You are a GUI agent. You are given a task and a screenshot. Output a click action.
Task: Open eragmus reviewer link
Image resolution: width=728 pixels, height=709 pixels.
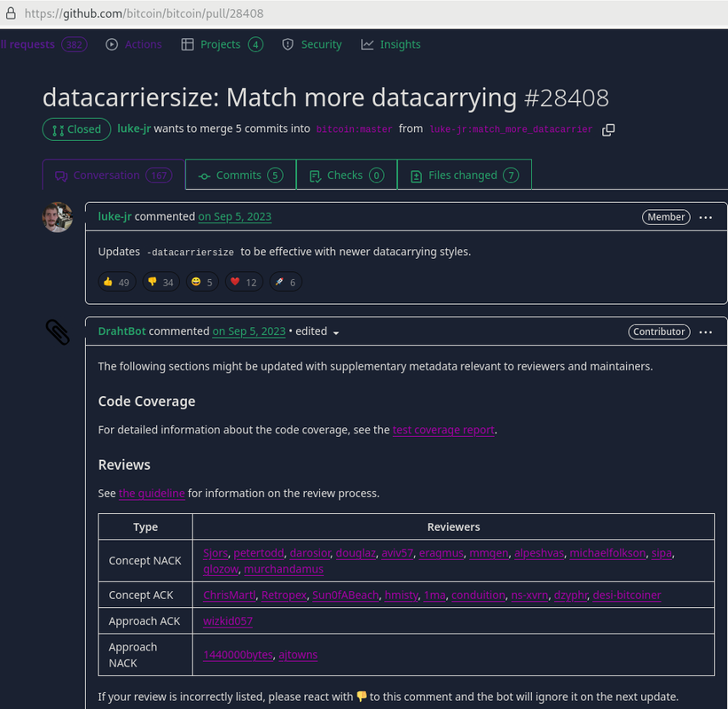pos(441,553)
